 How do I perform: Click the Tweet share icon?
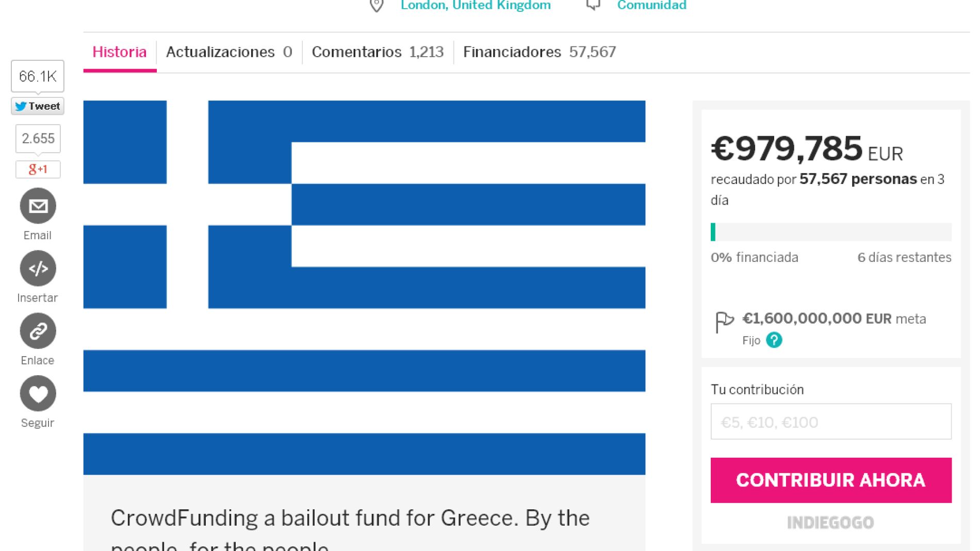pos(37,106)
